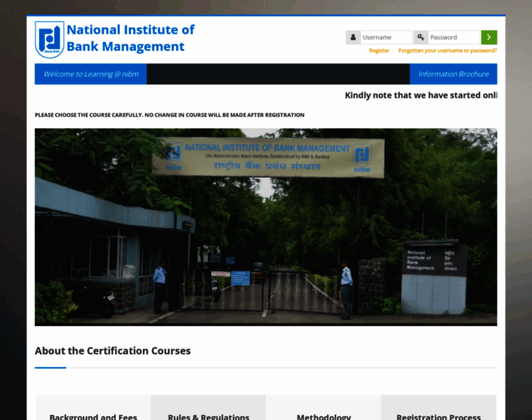Switch to Background and Fees tab
Viewport: 532px width, 420px height.
pos(93,407)
